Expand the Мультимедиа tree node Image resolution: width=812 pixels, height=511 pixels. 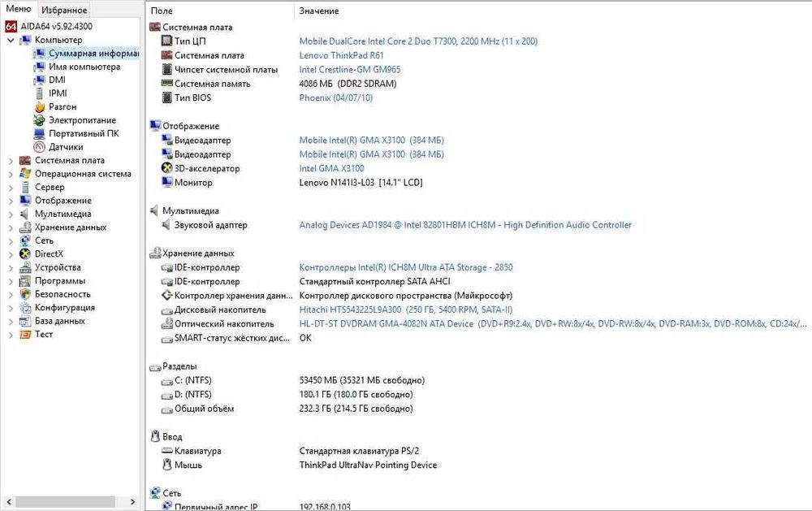click(x=11, y=214)
